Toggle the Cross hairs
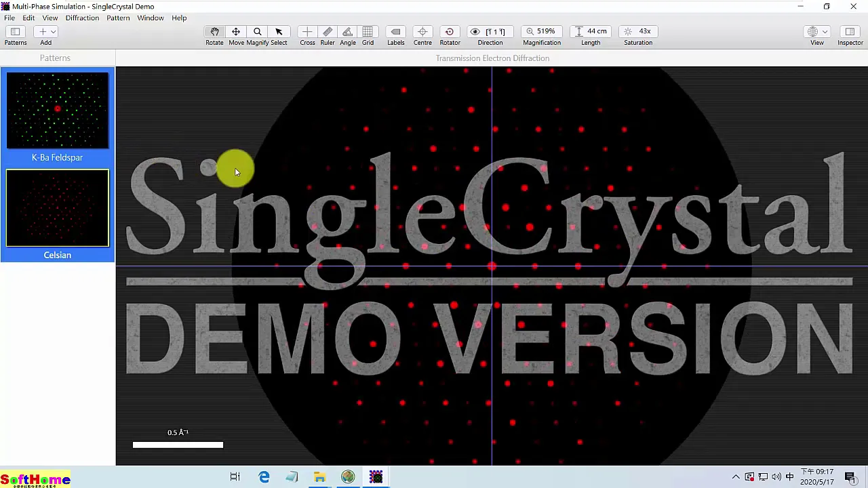Screen dimensions: 868x488 [307, 31]
